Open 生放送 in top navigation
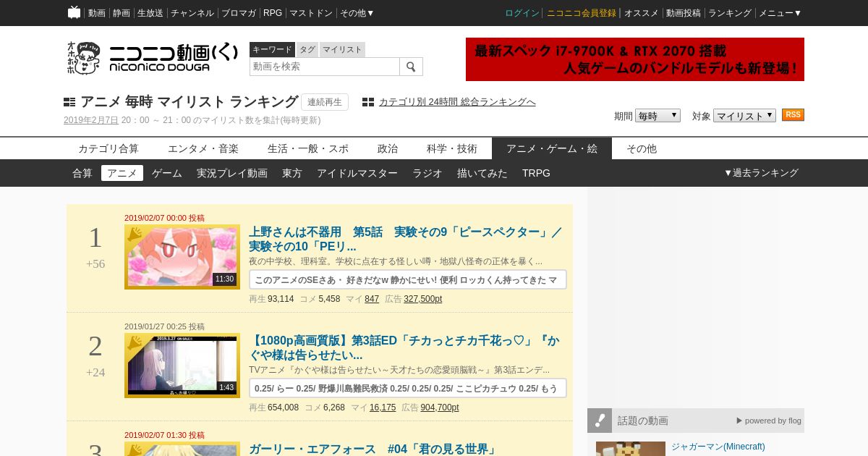The height and width of the screenshot is (456, 868). click(x=150, y=13)
